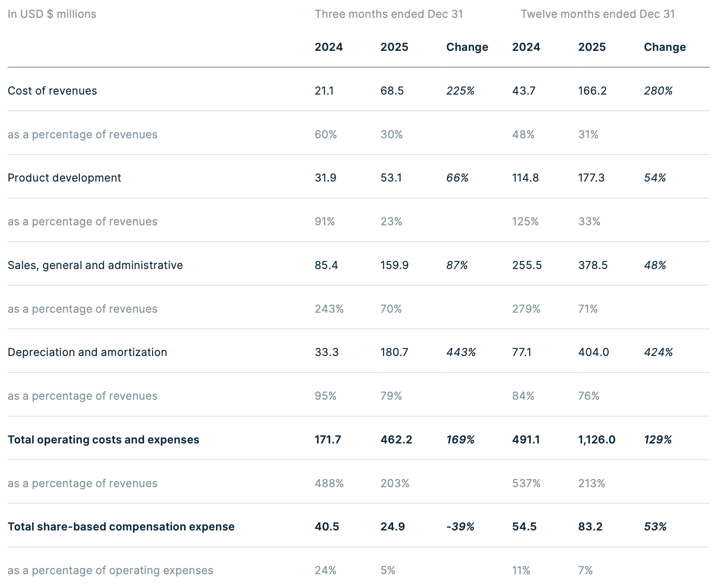Image resolution: width=714 pixels, height=588 pixels.
Task: Select 'as a percentage of operating expenses' text
Action: coord(110,570)
